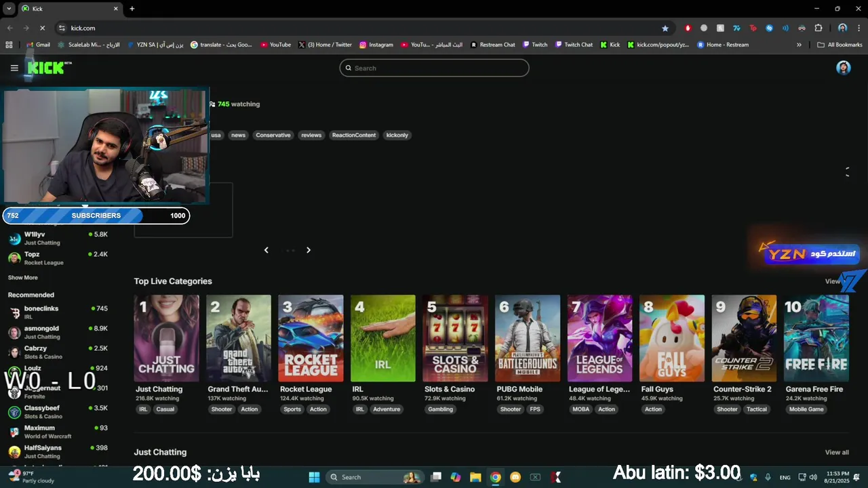Open the All Bookmarks folder
This screenshot has width=868, height=488.
tap(840, 45)
